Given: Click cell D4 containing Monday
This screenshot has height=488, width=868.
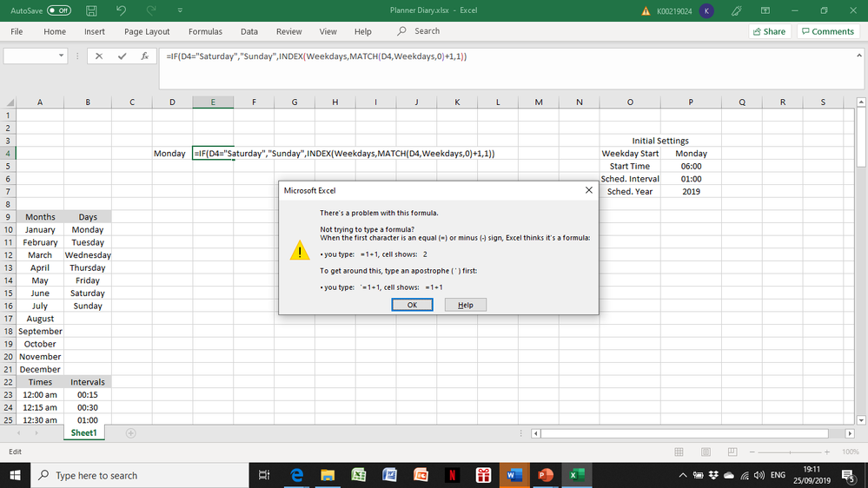Looking at the screenshot, I should click(x=172, y=154).
